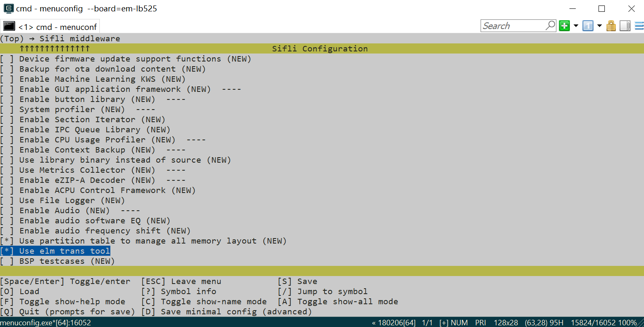Expand 'Enable GUI application framework' submenu
The height and width of the screenshot is (327, 644).
(115, 89)
